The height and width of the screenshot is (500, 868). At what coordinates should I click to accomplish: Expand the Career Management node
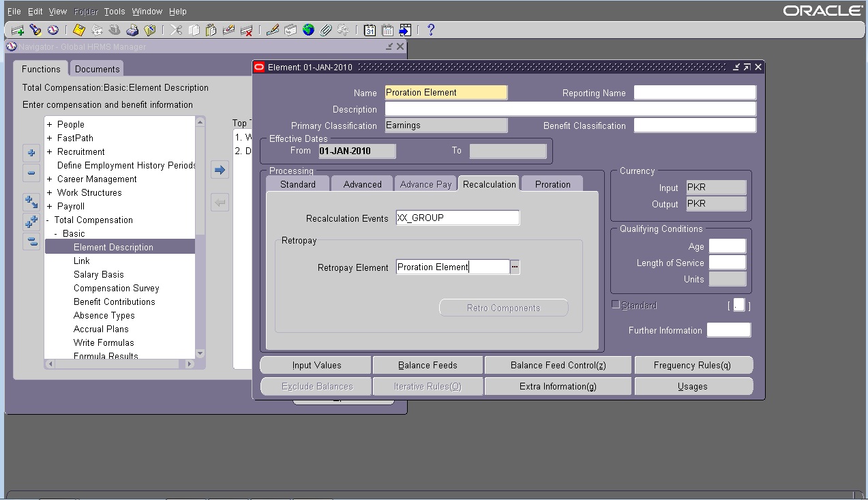[x=49, y=179]
